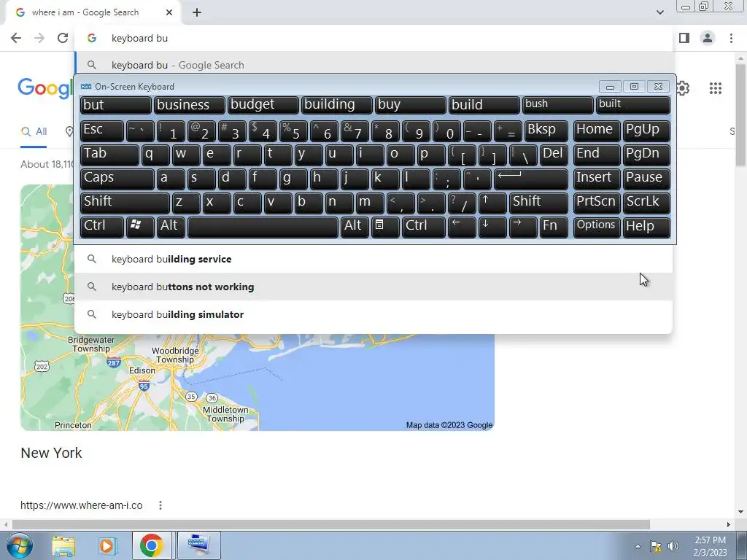747x560 pixels.
Task: Open the where-am-i.co result link
Action: click(x=82, y=505)
